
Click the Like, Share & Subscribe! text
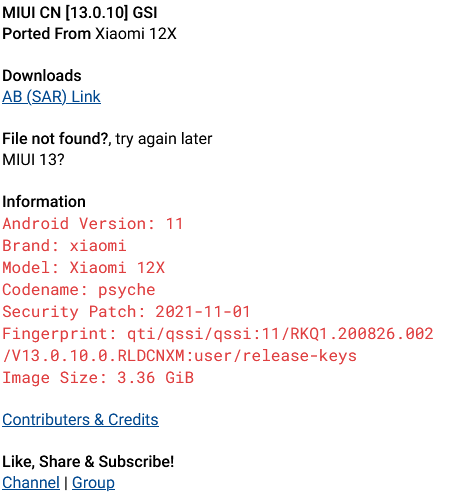pos(88,462)
